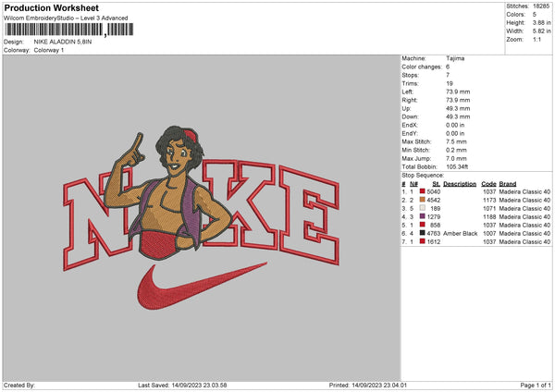Click the Machine value 'Tajima'
Image resolution: width=555 pixels, height=392 pixels.
coord(455,58)
